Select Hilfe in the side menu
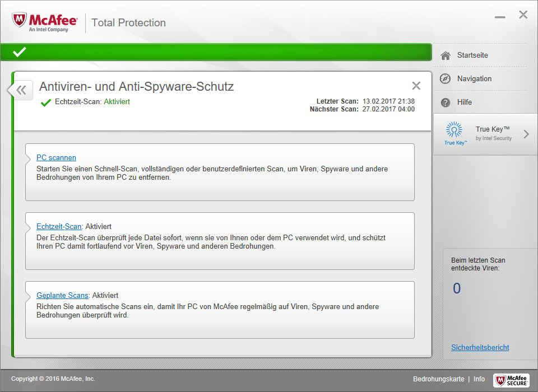Viewport: 538px width, 392px height. point(465,102)
